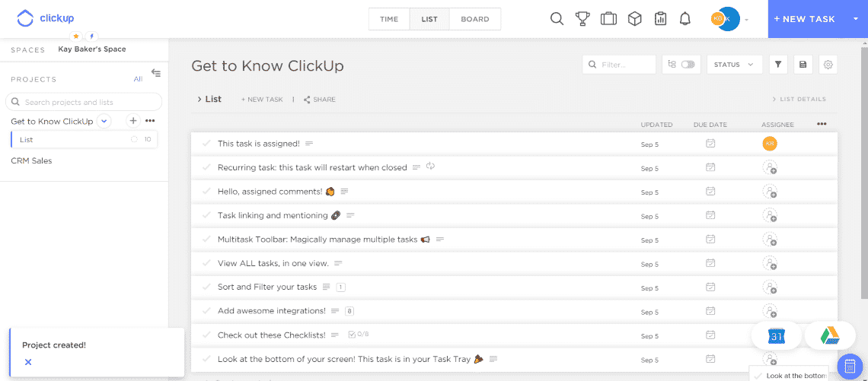
Task: Click the trophy goals icon
Action: coord(582,19)
